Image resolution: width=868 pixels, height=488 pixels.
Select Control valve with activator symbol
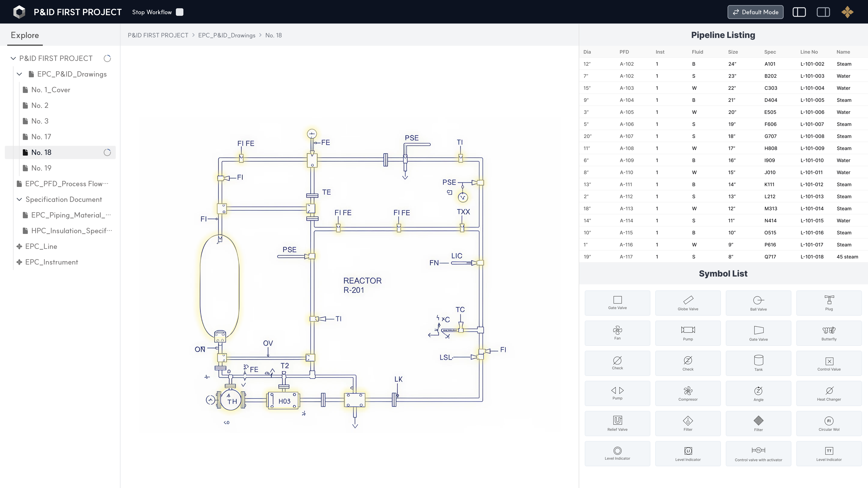point(758,453)
